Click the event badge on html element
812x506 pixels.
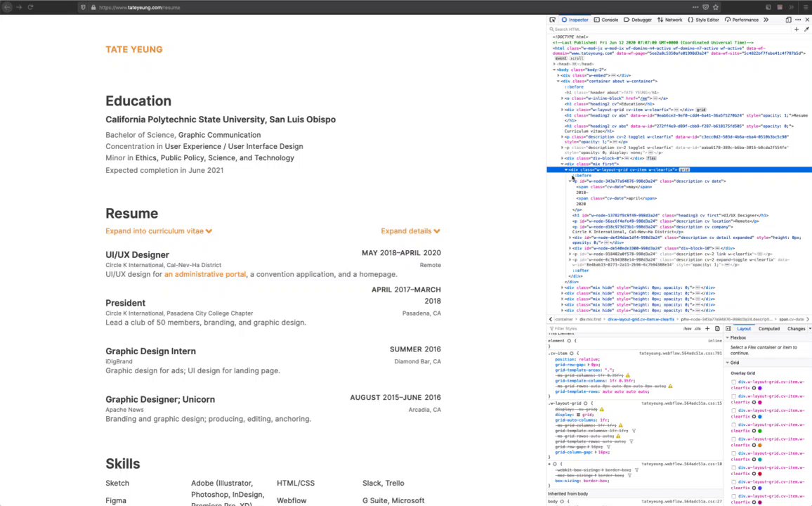[x=561, y=58]
